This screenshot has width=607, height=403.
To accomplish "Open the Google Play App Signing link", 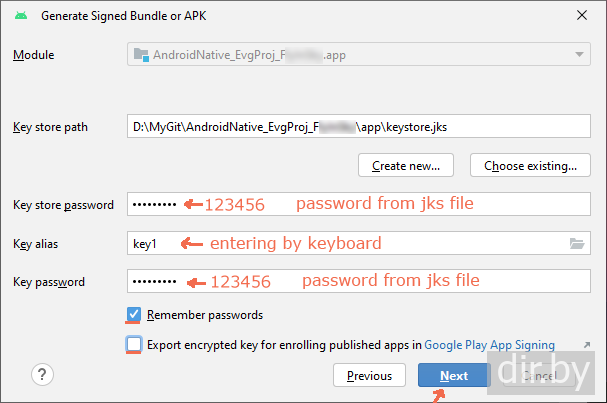I will click(489, 345).
